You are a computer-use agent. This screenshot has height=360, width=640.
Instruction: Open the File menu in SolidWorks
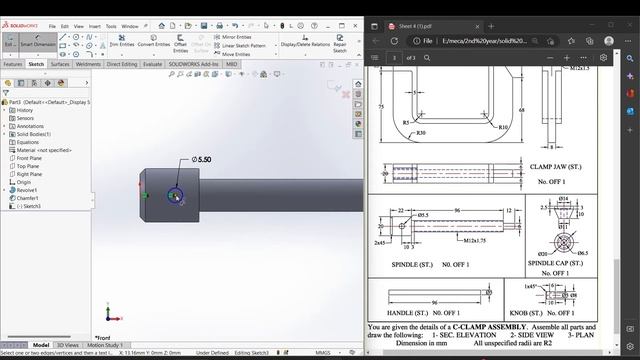[52, 26]
